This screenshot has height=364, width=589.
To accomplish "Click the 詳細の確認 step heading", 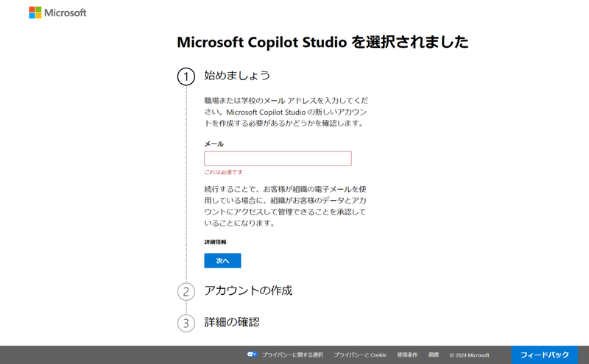I will pos(232,322).
